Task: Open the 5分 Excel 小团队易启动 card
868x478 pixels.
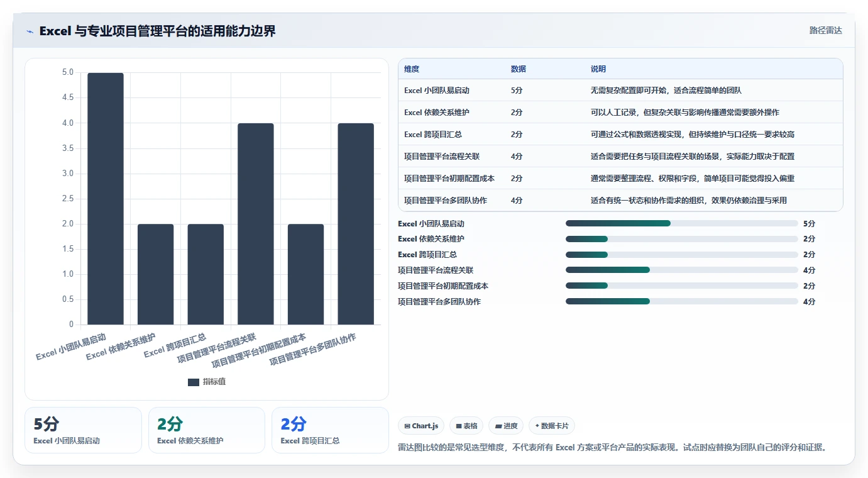Action: click(x=83, y=430)
